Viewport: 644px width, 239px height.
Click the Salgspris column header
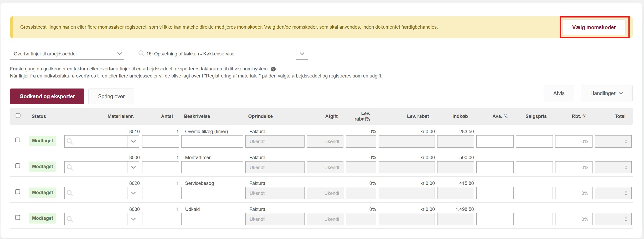click(536, 116)
